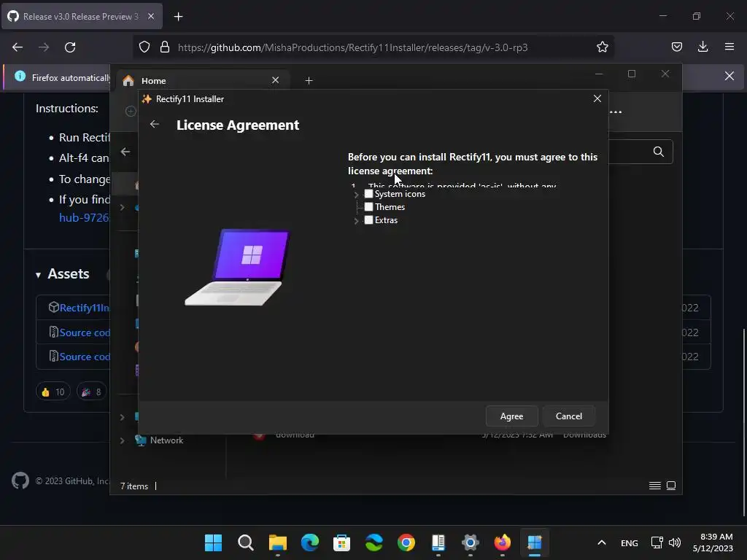Switch File Explorer to details view

pos(655,486)
